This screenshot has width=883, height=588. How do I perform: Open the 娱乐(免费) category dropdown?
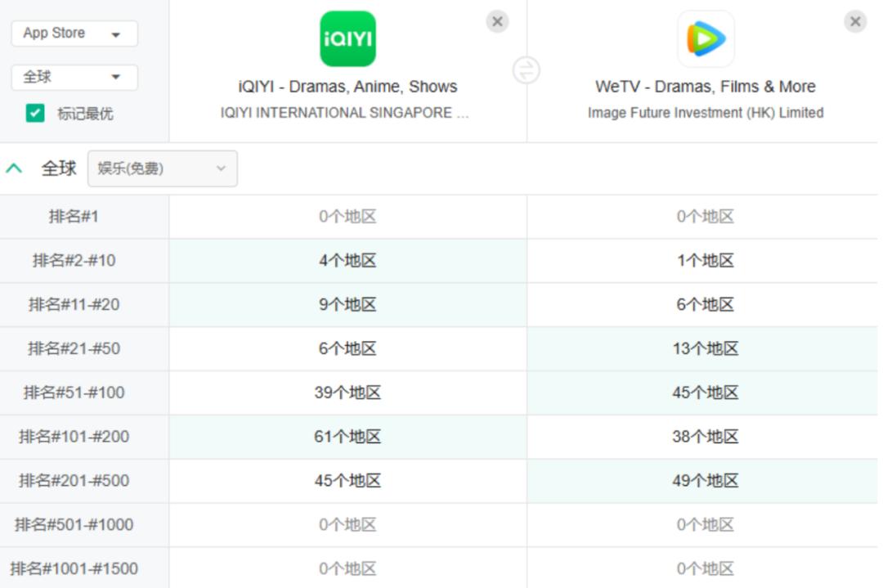(162, 168)
